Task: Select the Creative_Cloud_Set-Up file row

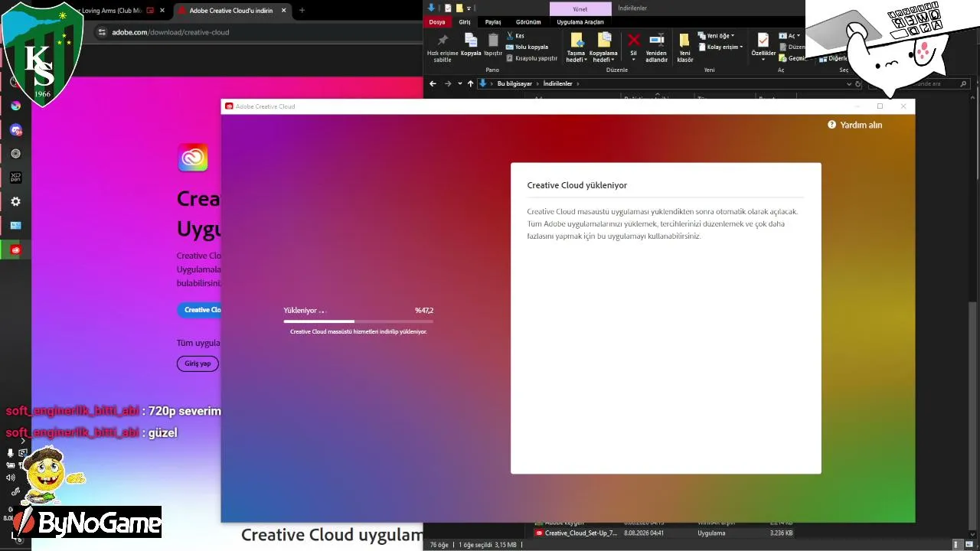Action: coord(664,533)
